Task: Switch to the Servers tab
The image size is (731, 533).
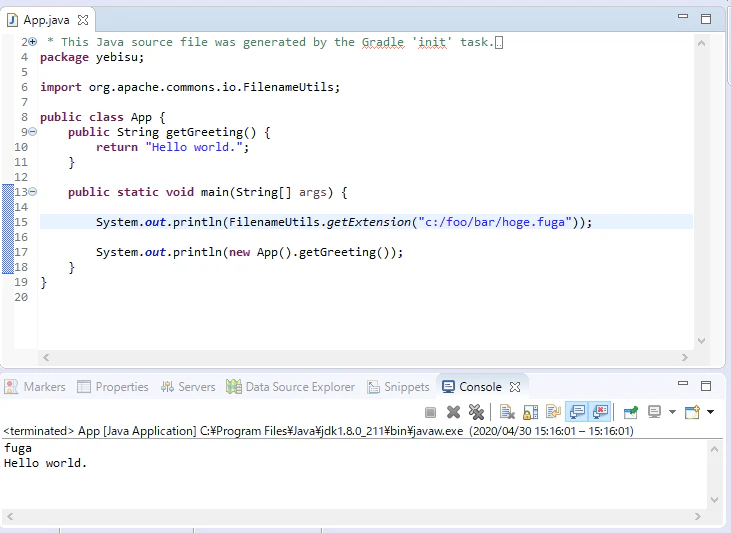Action: pyautogui.click(x=188, y=387)
